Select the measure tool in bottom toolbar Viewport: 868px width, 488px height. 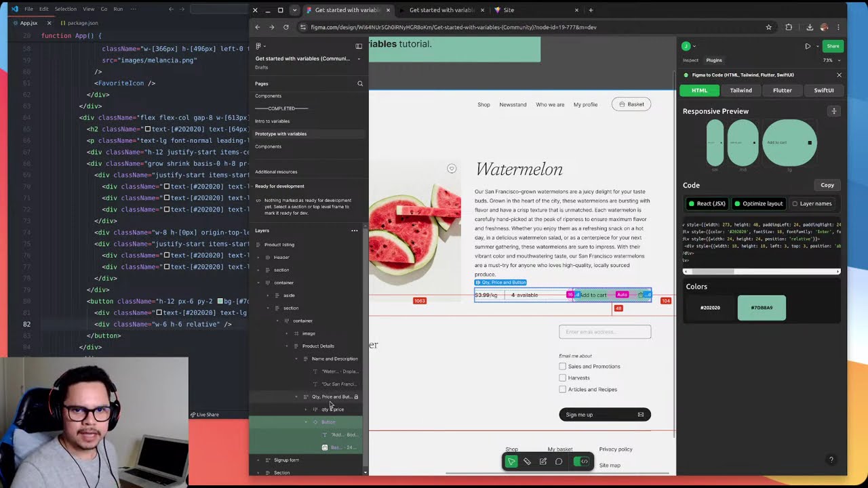click(527, 462)
